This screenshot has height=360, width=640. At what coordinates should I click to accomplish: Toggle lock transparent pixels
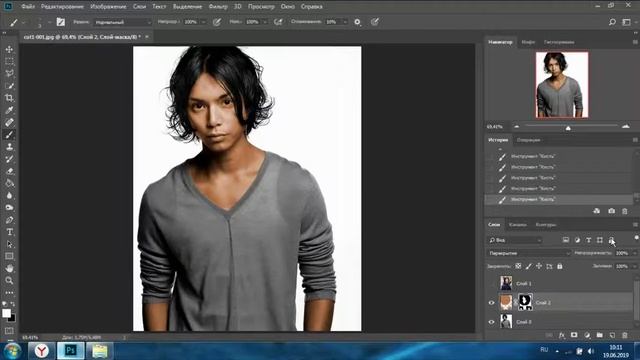pyautogui.click(x=518, y=266)
